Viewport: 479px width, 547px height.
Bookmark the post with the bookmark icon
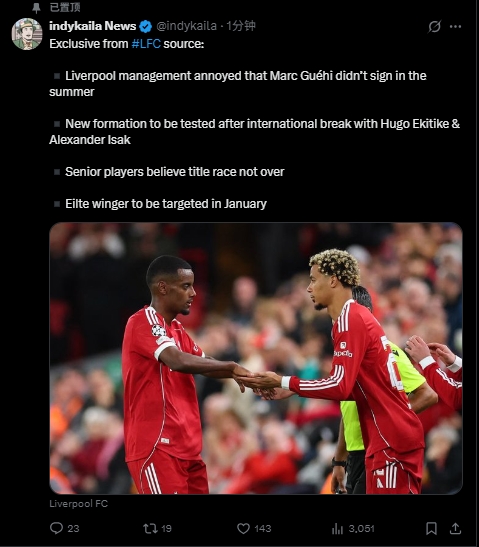432,529
